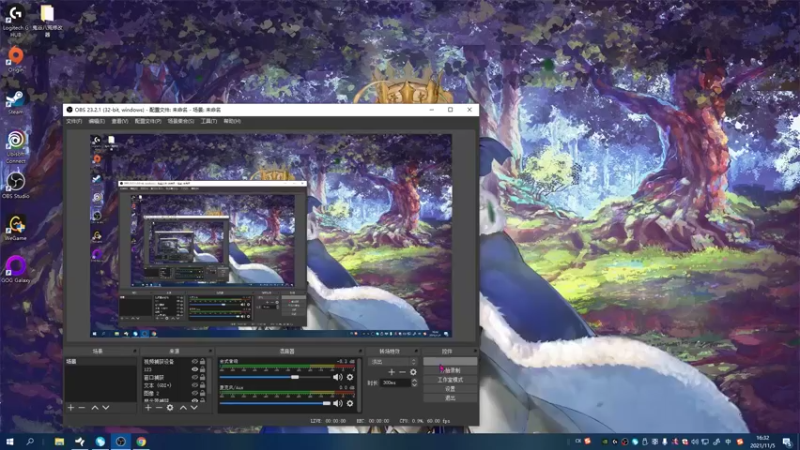Move source down with the down chevron in 来源 panel

click(x=194, y=408)
